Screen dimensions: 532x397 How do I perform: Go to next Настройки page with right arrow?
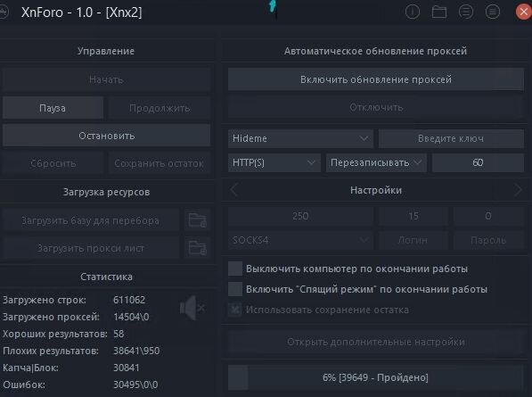[x=518, y=190]
